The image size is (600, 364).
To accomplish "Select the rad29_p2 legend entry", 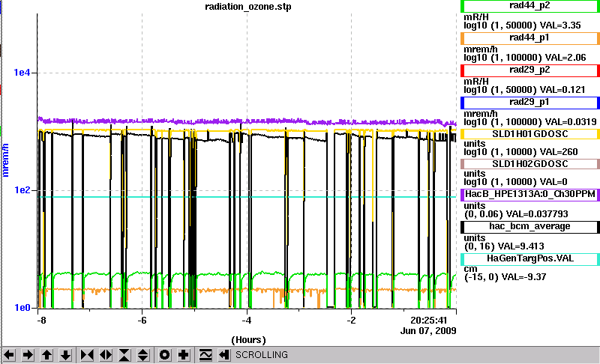I will click(530, 70).
